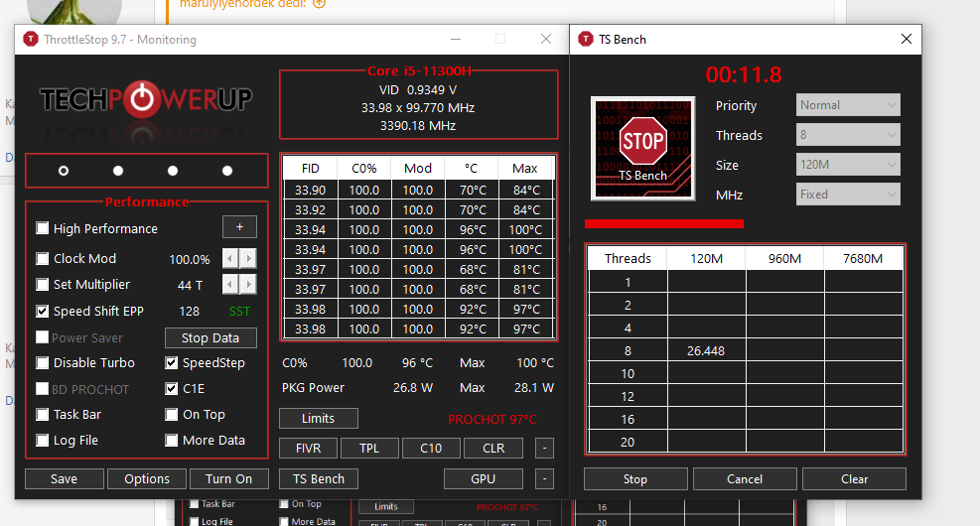980x526 pixels.
Task: Click the 960M column header
Action: tap(784, 259)
